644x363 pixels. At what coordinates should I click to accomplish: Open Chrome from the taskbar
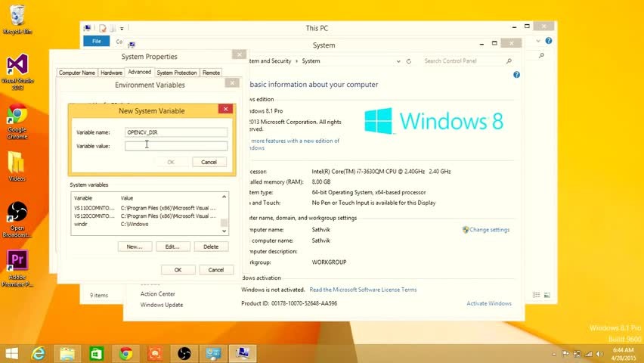click(125, 353)
